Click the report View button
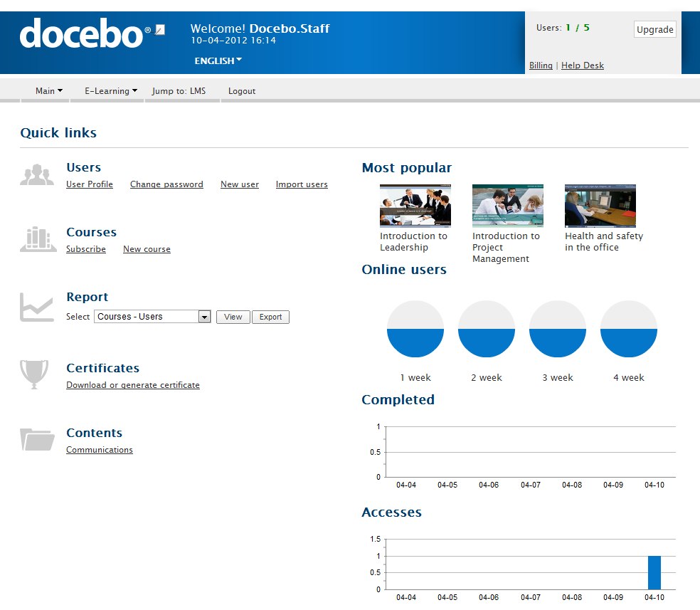This screenshot has width=700, height=610. coord(233,317)
